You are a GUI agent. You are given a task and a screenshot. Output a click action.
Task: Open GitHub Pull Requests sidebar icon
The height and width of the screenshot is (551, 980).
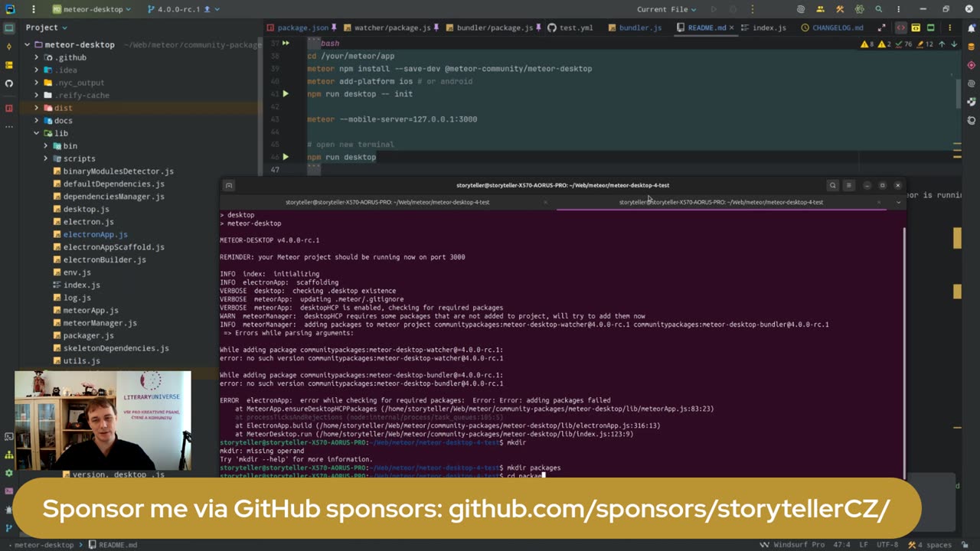[x=9, y=83]
